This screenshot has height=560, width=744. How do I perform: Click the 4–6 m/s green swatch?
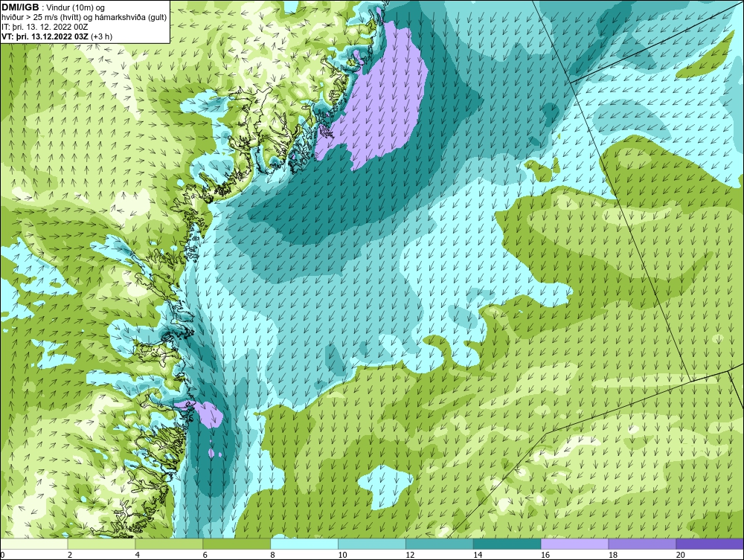click(169, 544)
